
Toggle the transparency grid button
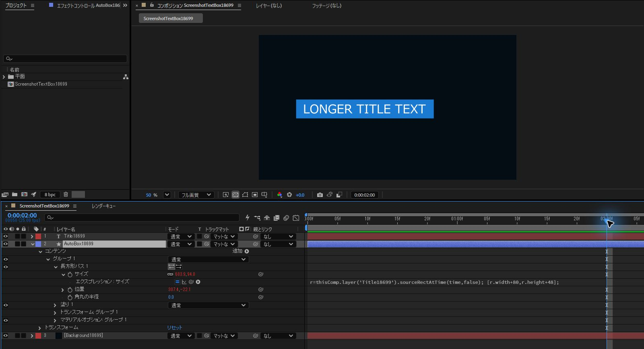tap(235, 195)
